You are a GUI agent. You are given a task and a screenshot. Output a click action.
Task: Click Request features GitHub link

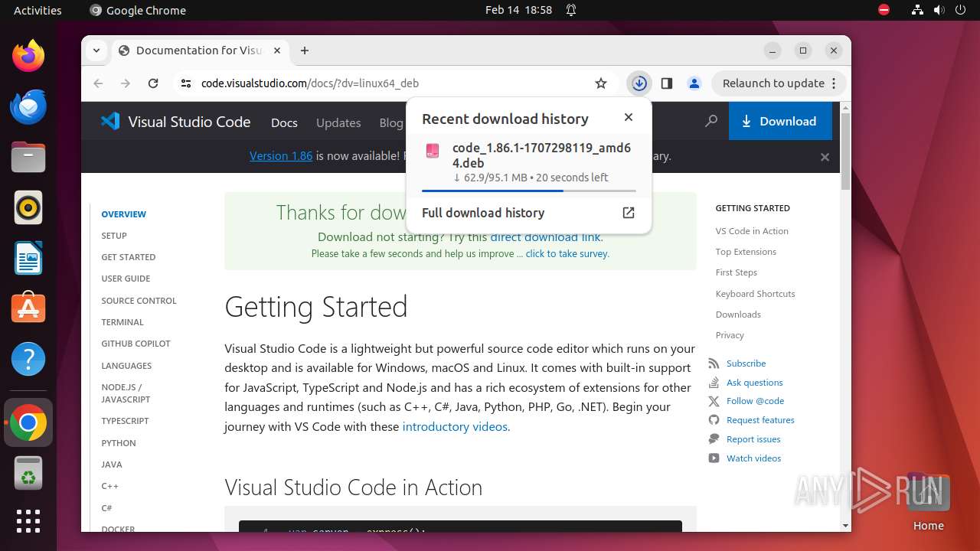pyautogui.click(x=760, y=420)
